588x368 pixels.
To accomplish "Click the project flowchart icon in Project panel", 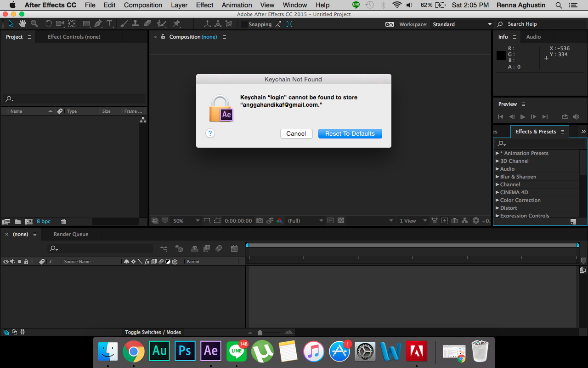I will [143, 120].
